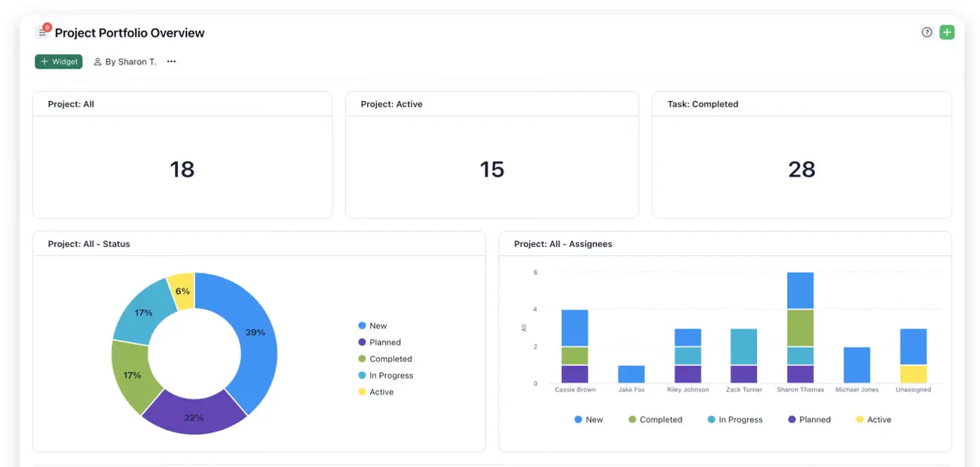Toggle New status in donut chart legend
Screen dimensions: 980x467
click(x=378, y=326)
